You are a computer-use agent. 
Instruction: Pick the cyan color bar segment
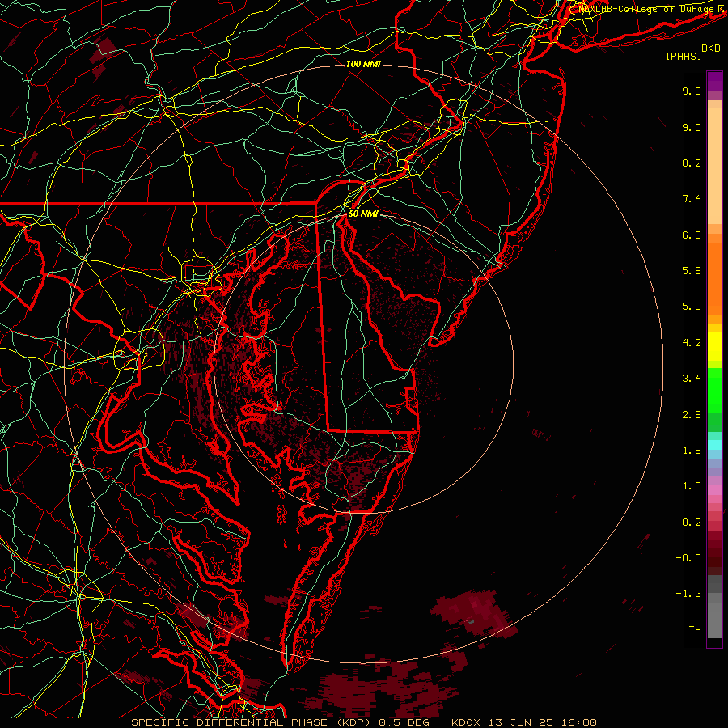coord(714,445)
